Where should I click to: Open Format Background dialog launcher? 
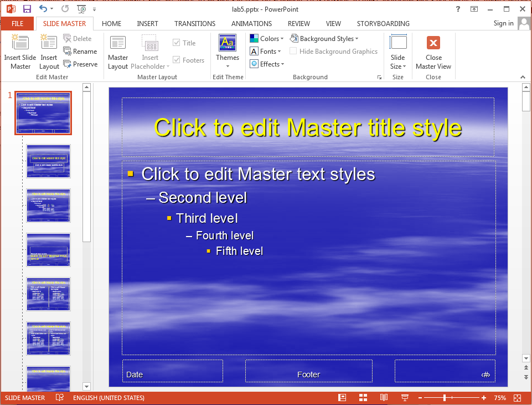(379, 78)
